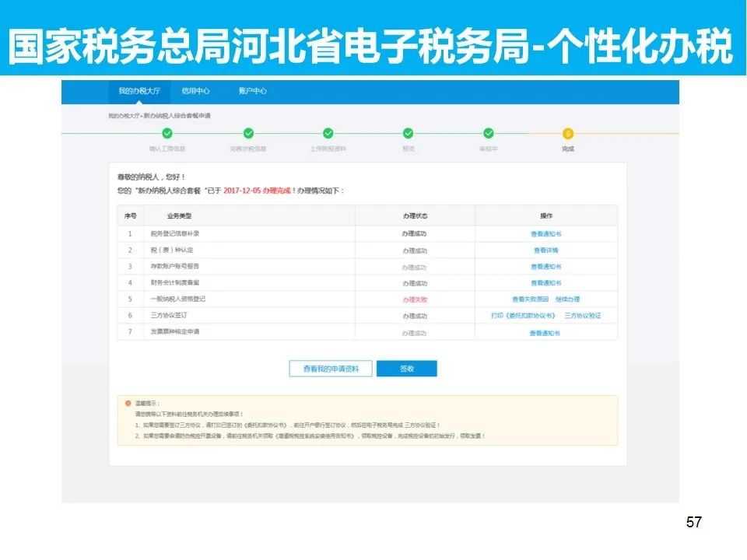Click the green check icon above 预览
The image size is (747, 560).
409,133
